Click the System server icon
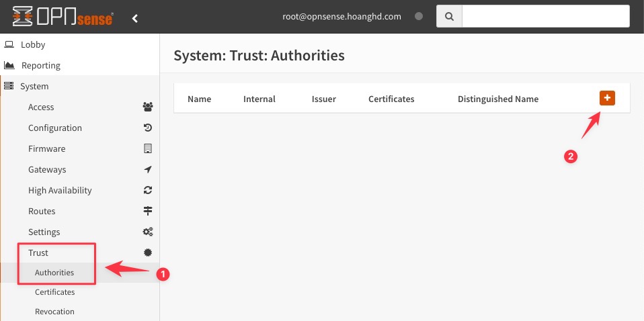The height and width of the screenshot is (321, 644). [x=9, y=86]
